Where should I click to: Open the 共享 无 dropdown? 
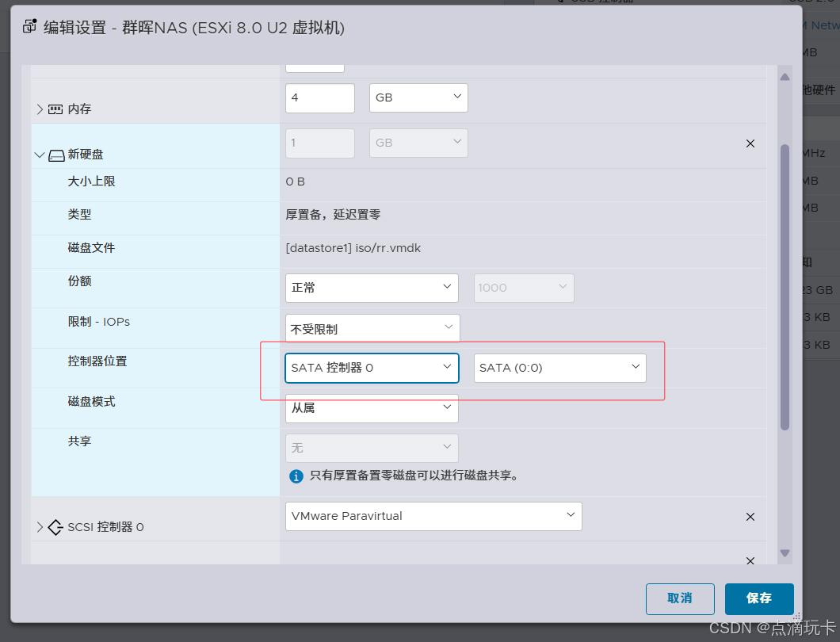[x=372, y=448]
